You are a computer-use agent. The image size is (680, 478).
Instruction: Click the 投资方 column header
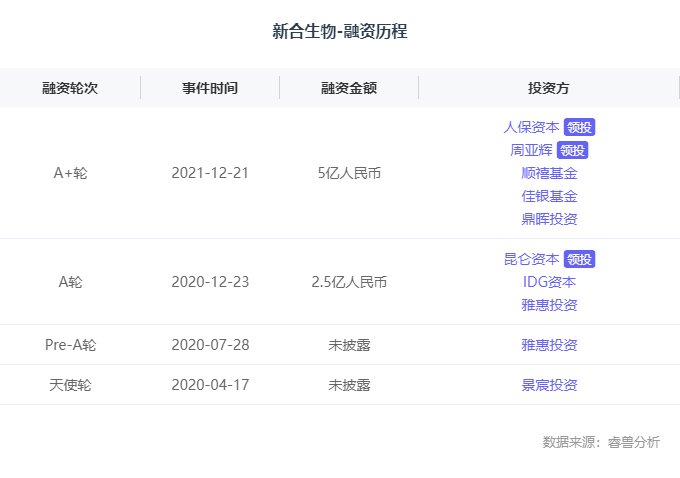tap(549, 88)
